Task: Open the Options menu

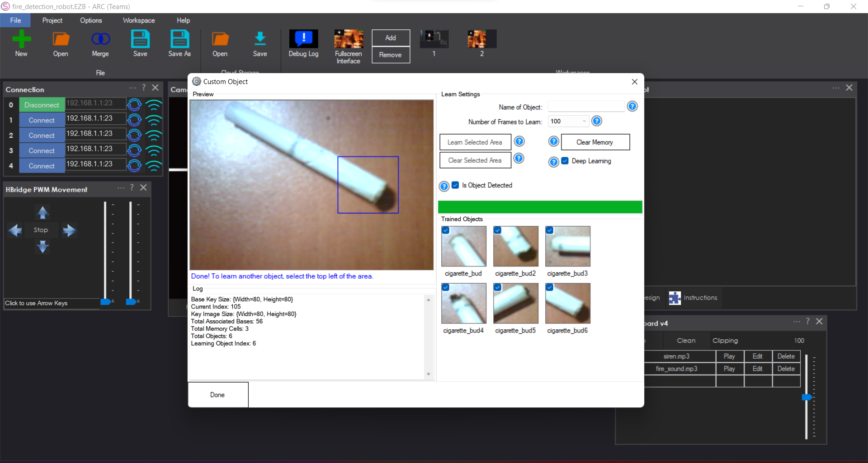Action: click(x=91, y=20)
